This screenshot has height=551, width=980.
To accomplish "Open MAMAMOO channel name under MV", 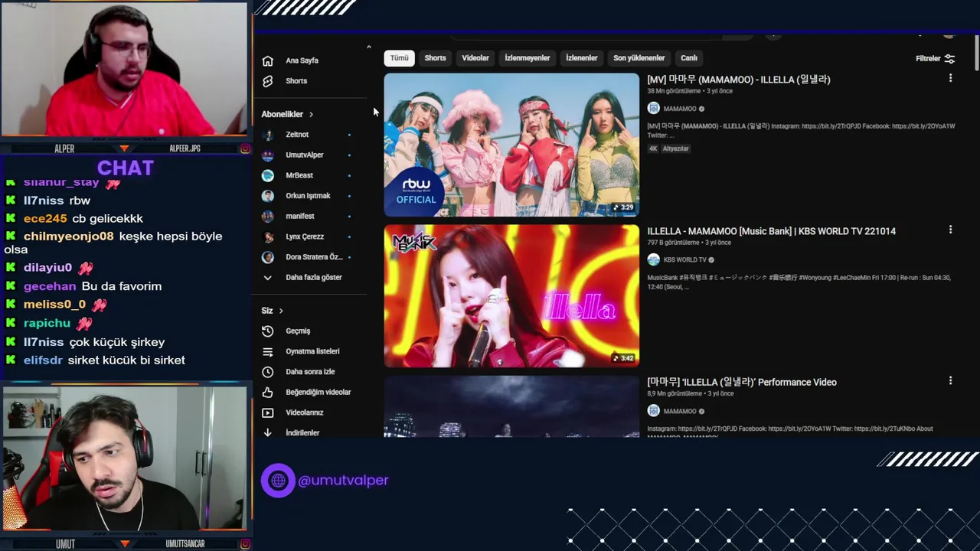I will [x=680, y=109].
